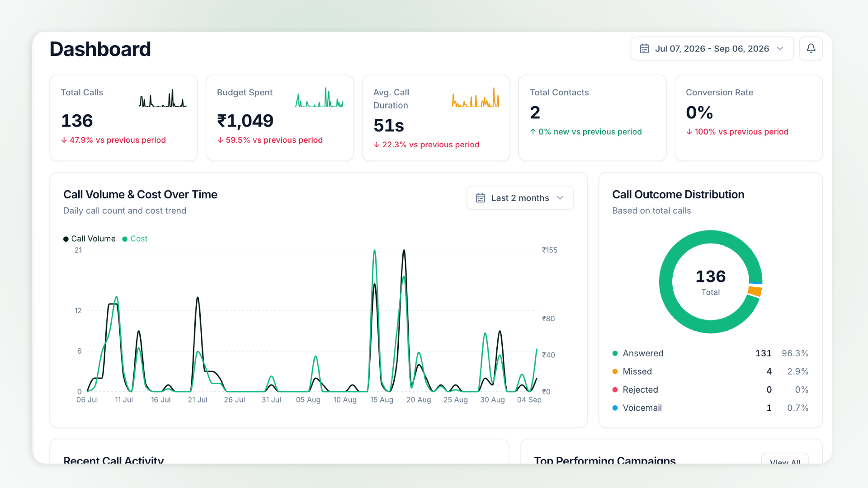Click the calendar icon in the date range picker

pos(644,49)
